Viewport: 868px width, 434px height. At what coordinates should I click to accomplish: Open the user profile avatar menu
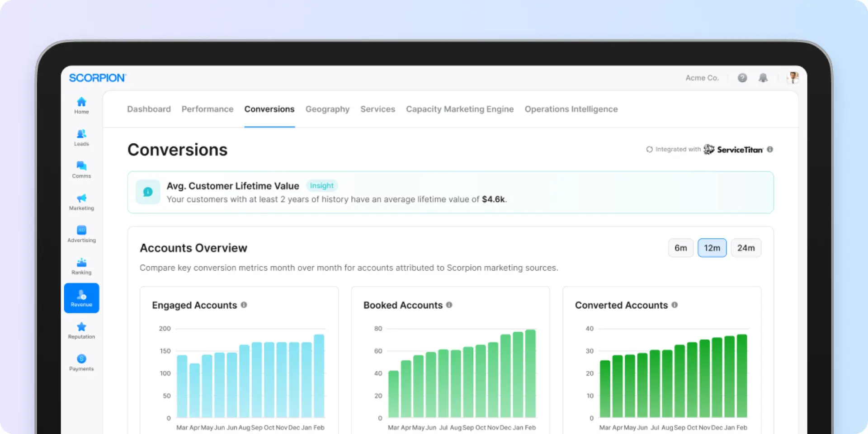793,78
